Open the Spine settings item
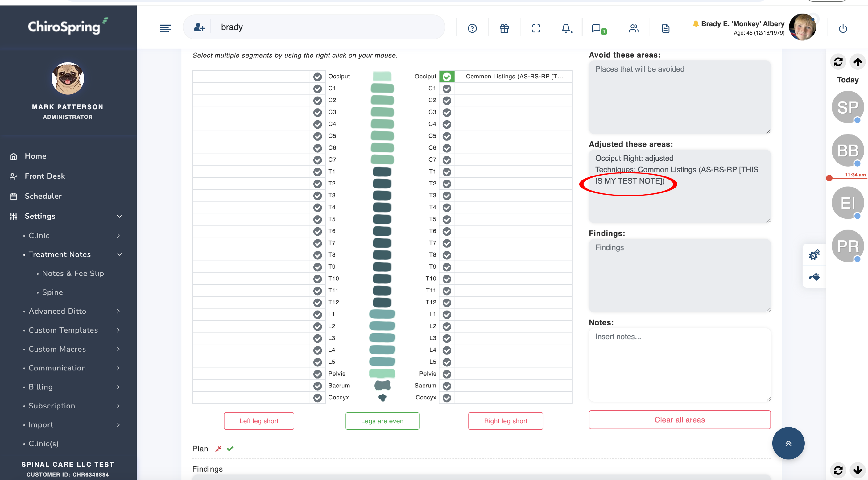The height and width of the screenshot is (480, 868). [52, 292]
